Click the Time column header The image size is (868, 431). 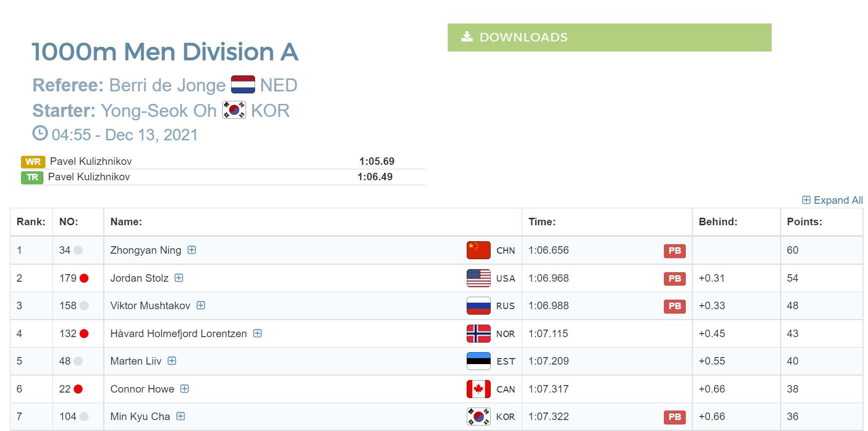click(x=542, y=222)
